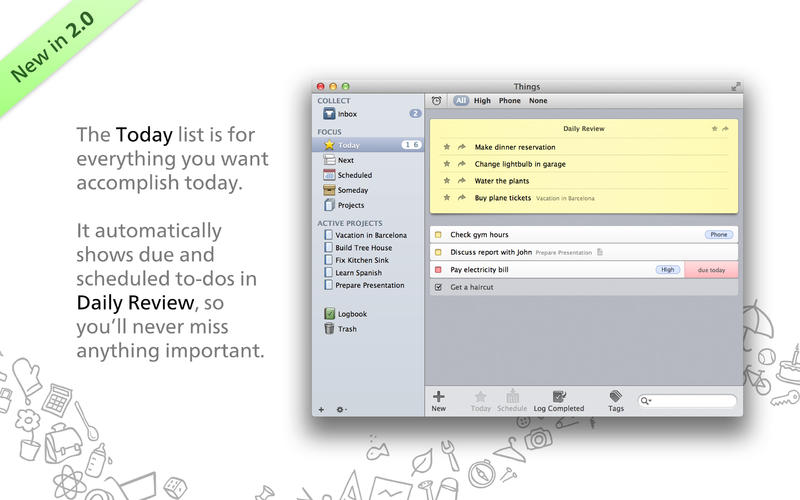Viewport: 800px width, 500px height.
Task: Select the Today star in sidebar
Action: pos(330,145)
